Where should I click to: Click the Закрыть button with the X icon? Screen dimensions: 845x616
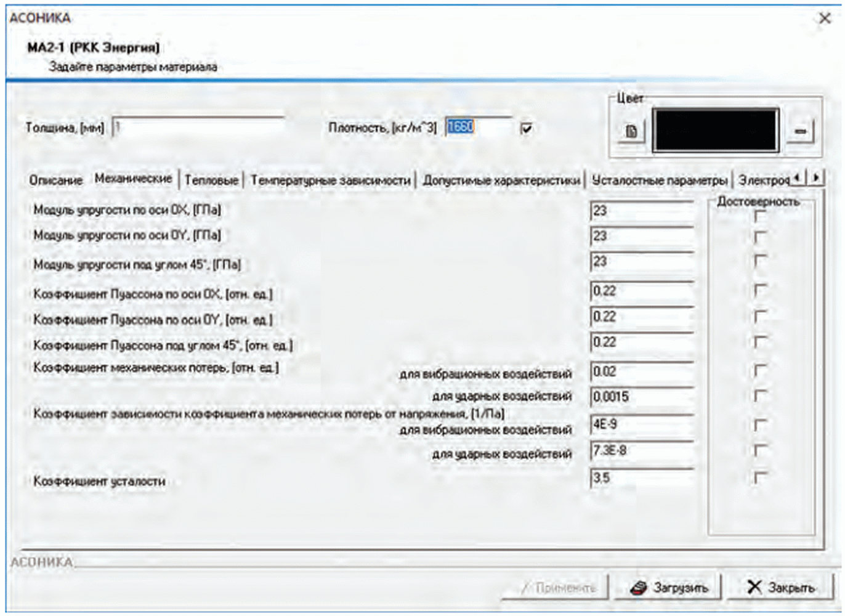(x=781, y=588)
